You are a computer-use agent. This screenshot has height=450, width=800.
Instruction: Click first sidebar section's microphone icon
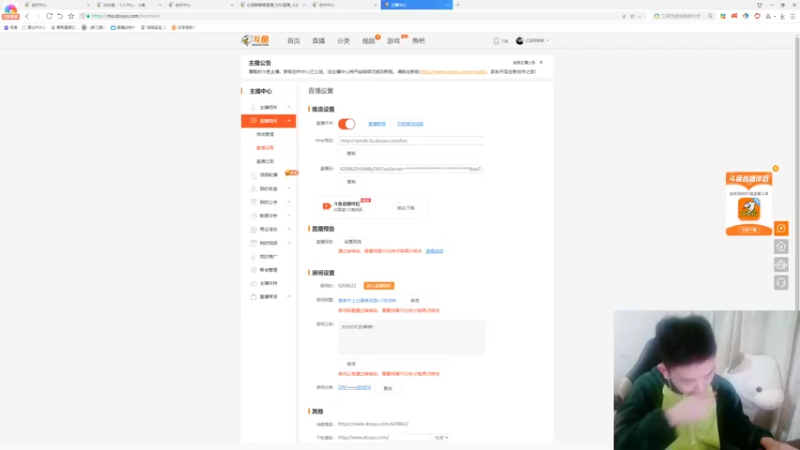coord(253,108)
